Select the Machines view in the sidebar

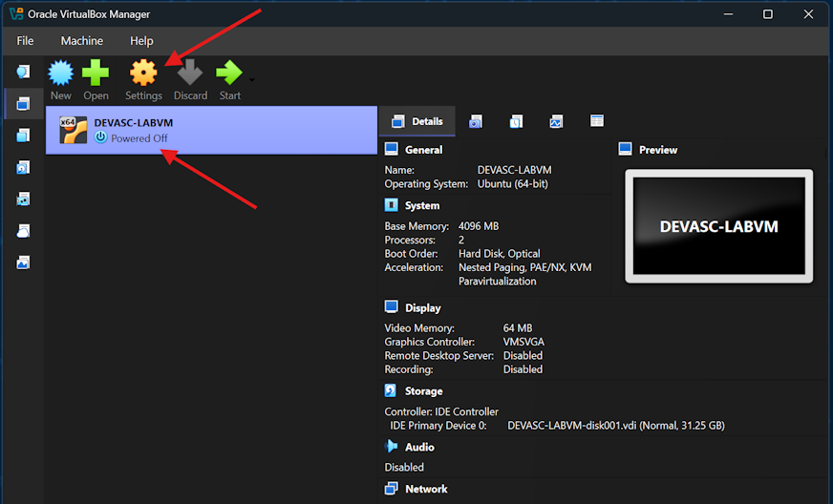point(23,103)
